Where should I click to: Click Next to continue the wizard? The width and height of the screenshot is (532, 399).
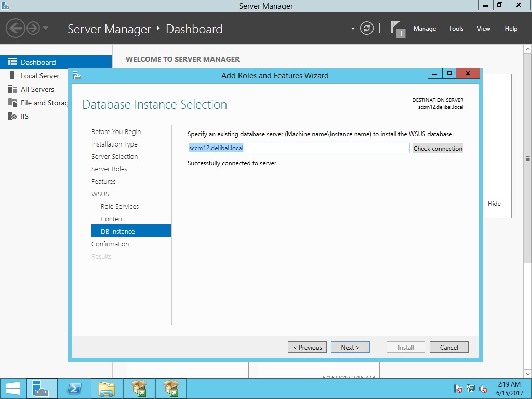350,347
